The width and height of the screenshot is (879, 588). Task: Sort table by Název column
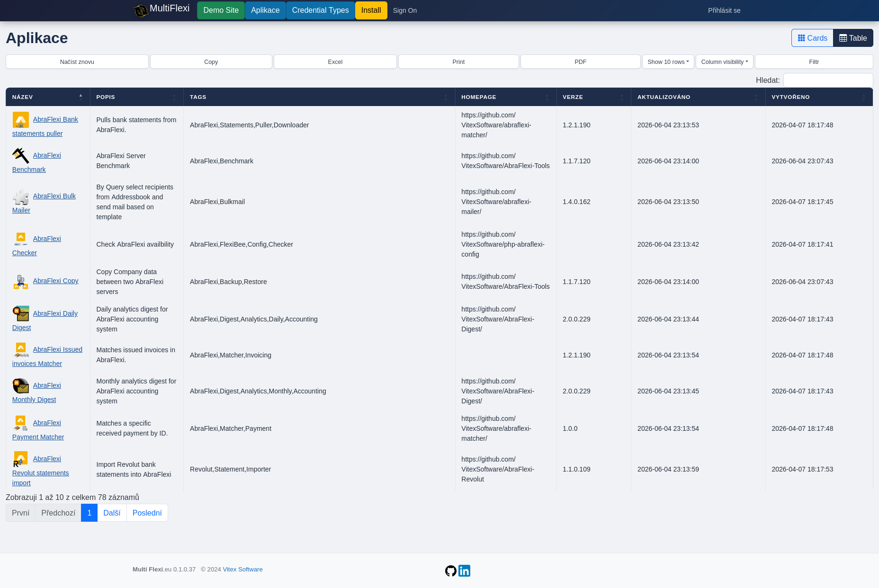point(48,97)
